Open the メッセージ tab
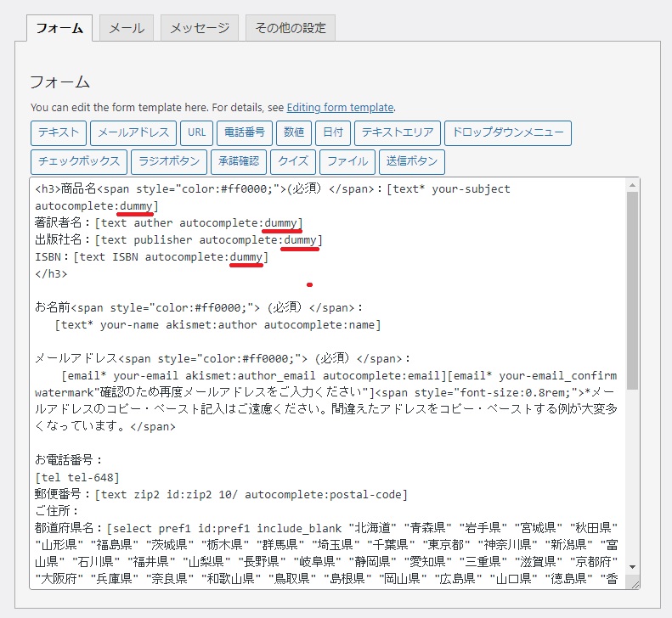Viewport: 672px width, 618px height. pos(199,28)
